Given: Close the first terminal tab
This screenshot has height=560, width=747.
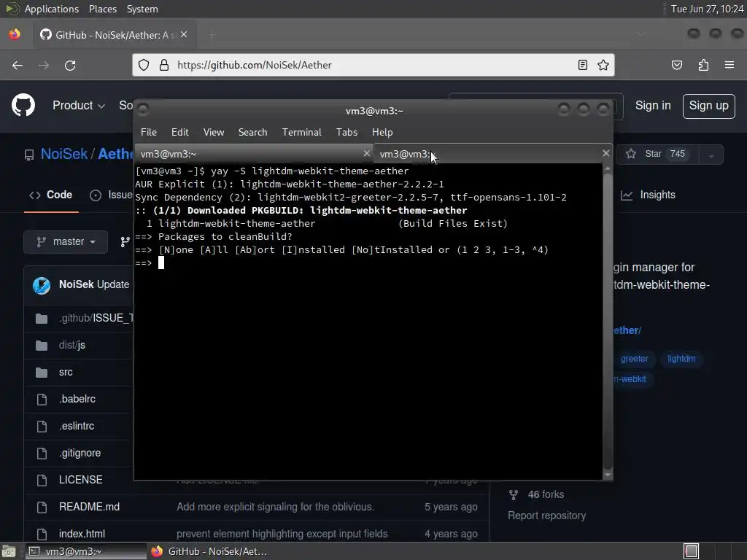Looking at the screenshot, I should pyautogui.click(x=366, y=153).
